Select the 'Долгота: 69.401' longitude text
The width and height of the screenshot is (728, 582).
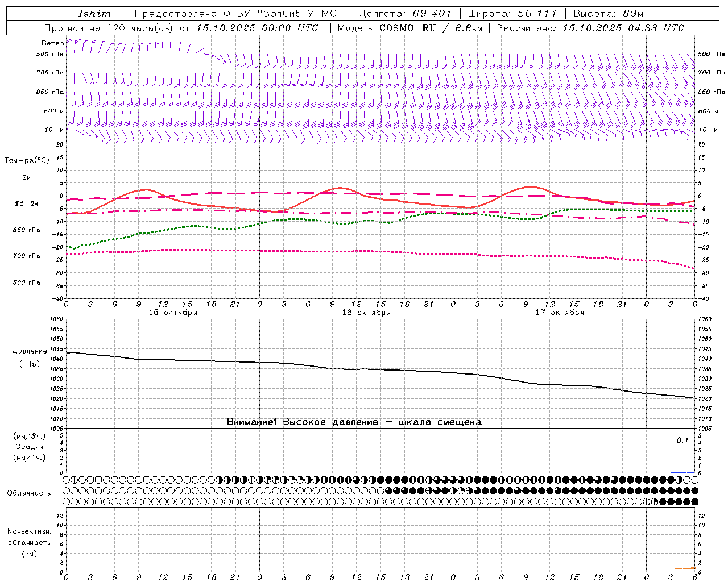(x=405, y=14)
